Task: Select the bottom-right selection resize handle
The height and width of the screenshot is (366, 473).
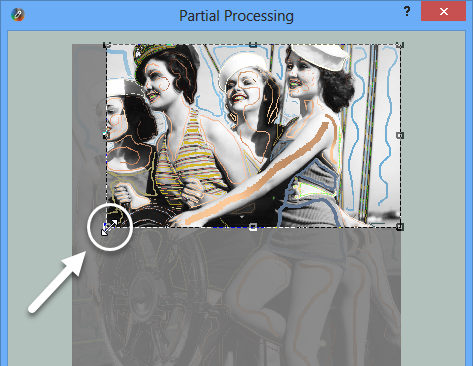Action: pyautogui.click(x=400, y=227)
